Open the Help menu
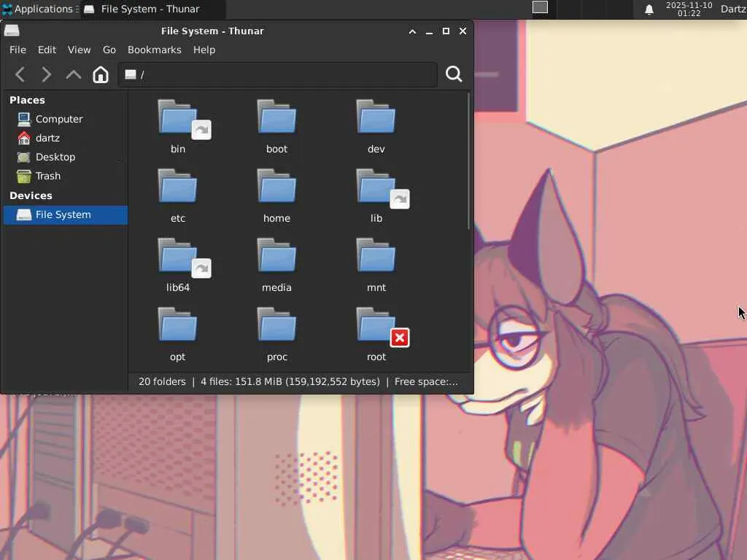Viewport: 747px width, 560px height. click(x=204, y=50)
